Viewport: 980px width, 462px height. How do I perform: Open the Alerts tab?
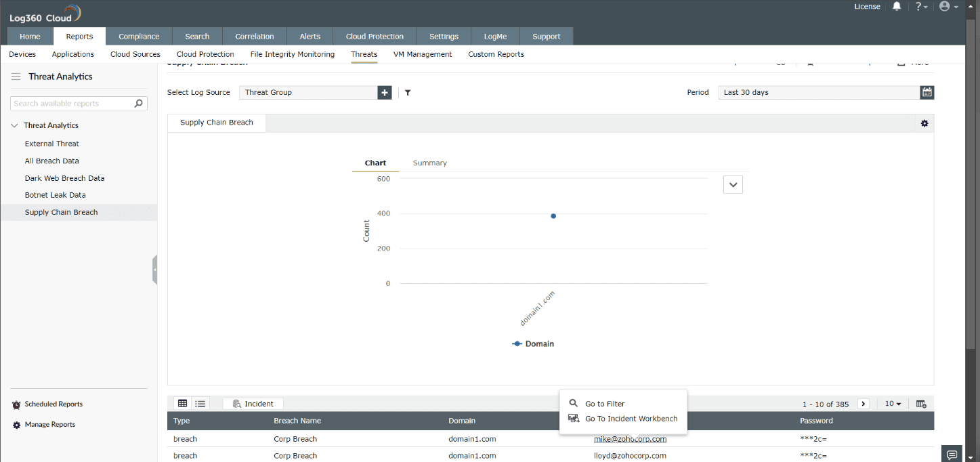310,37
